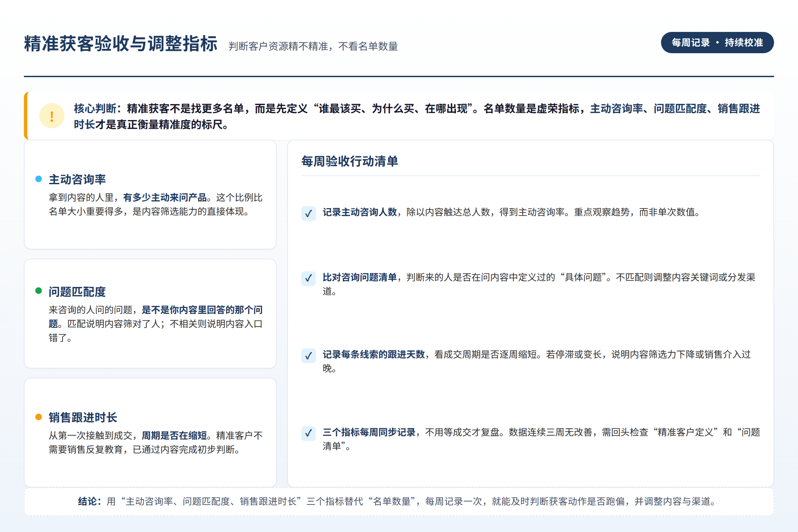Toggle the checkmark for 记录主动咨询人数
This screenshot has height=532, width=798.
(309, 213)
